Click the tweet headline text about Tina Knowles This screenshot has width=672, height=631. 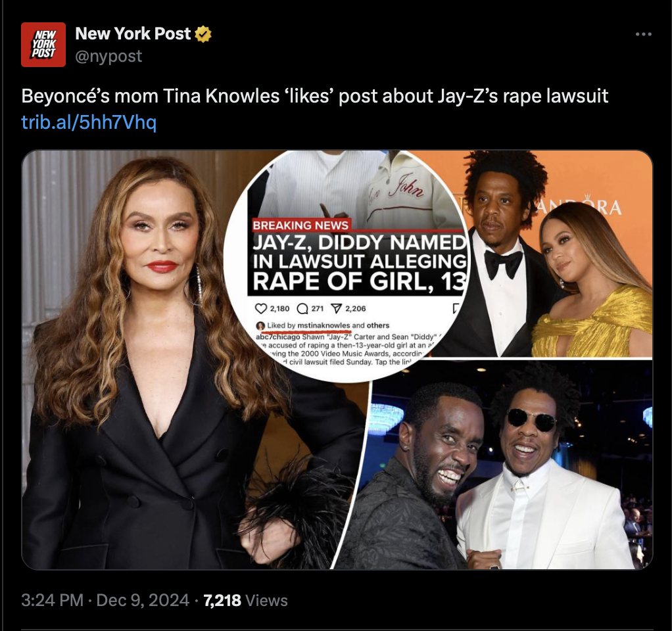[314, 96]
